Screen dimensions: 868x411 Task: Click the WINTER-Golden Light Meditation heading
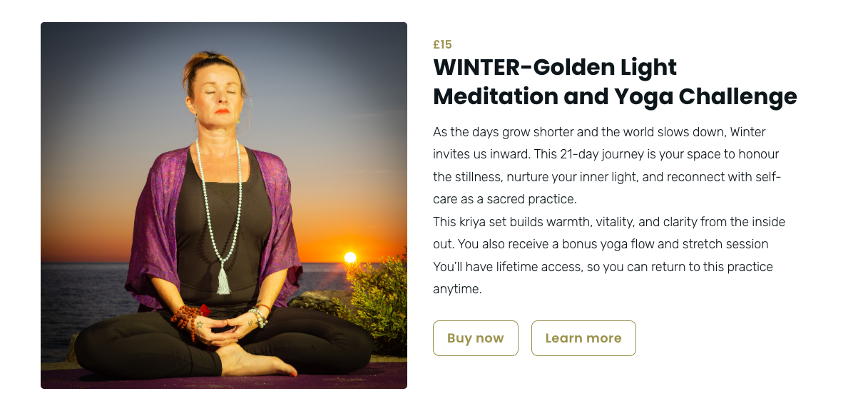coord(555,68)
